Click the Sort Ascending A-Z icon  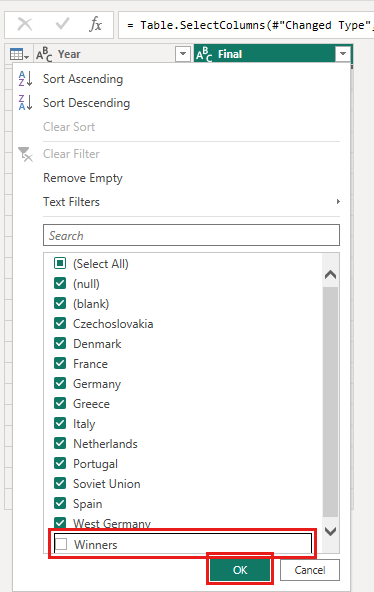click(25, 79)
